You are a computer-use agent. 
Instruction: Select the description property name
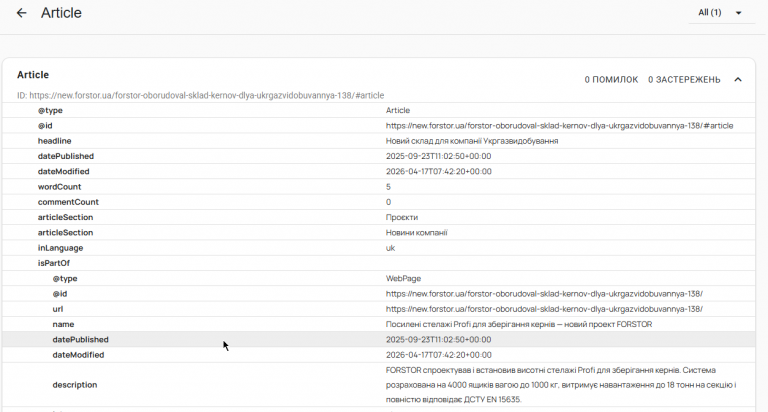coord(74,385)
